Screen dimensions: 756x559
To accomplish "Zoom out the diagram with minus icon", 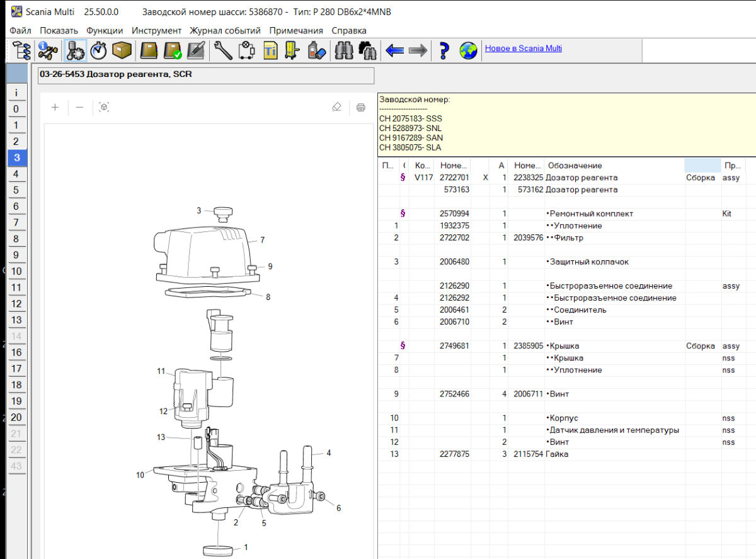I will click(x=79, y=107).
